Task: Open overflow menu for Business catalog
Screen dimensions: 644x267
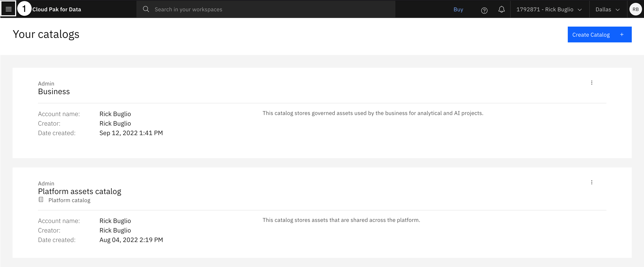Action: point(592,83)
